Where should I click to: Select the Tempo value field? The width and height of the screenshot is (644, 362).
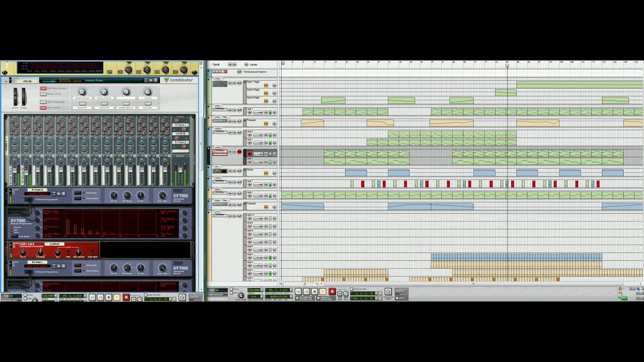coord(254,290)
